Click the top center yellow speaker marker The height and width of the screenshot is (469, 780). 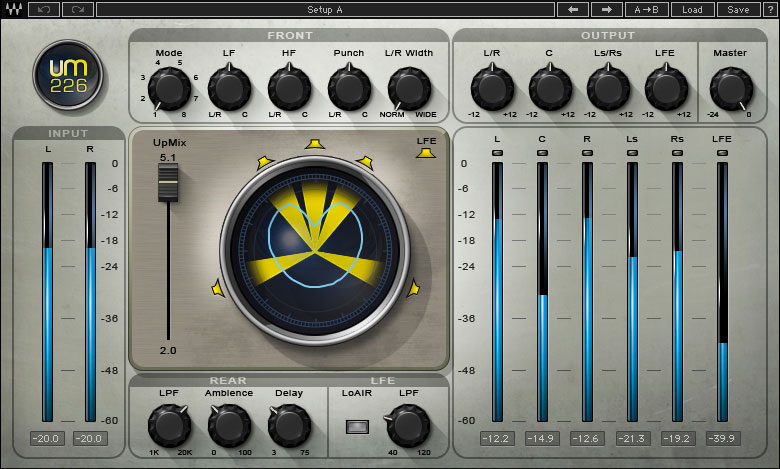315,144
